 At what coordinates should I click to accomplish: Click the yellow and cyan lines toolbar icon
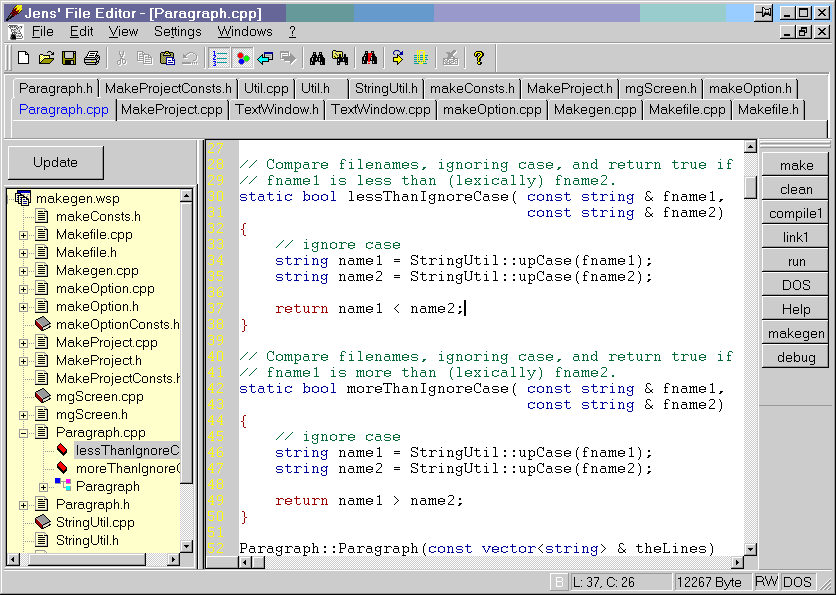click(421, 58)
